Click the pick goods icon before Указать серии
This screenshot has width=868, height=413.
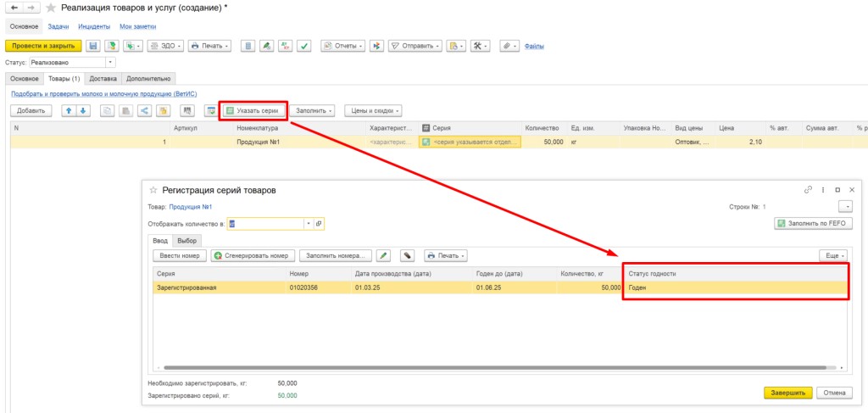(x=210, y=111)
